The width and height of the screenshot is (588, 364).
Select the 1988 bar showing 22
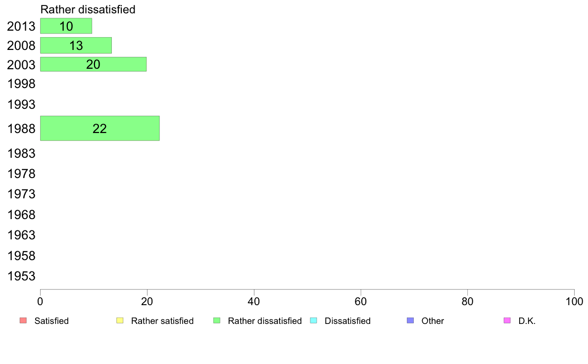(100, 128)
